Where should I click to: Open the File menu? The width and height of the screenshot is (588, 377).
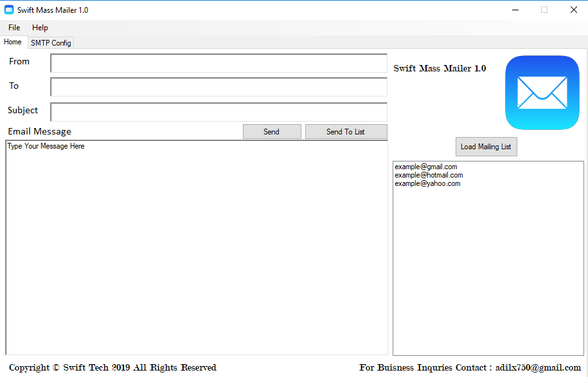[x=14, y=28]
